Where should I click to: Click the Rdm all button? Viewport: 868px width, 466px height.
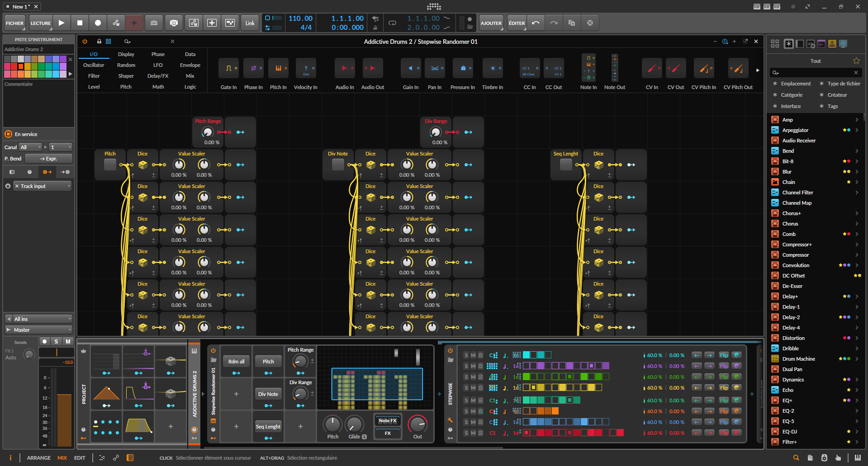236,362
